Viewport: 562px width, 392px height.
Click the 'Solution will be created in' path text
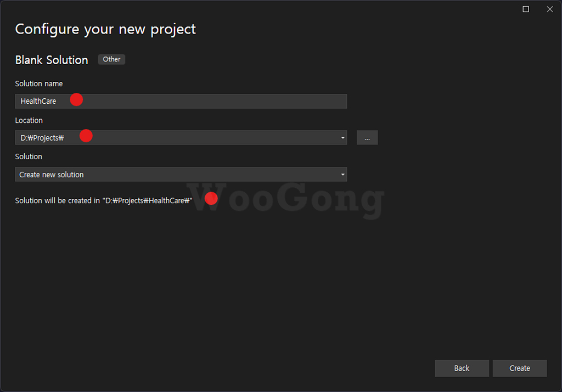pyautogui.click(x=104, y=200)
